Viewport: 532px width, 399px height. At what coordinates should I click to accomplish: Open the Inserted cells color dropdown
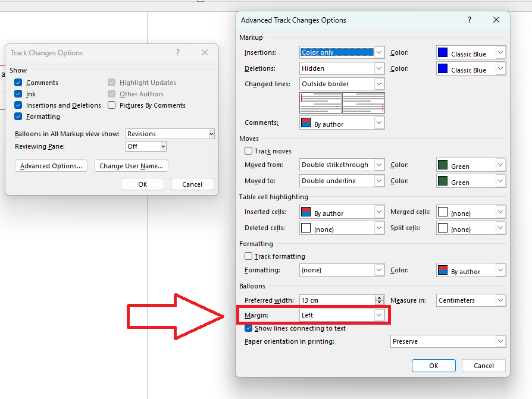pos(342,212)
